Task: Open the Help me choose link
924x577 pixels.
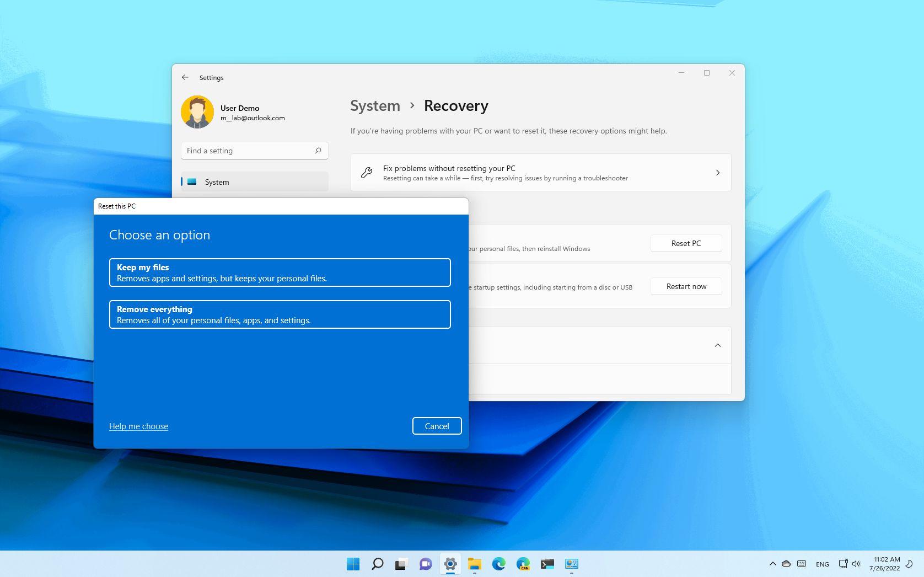Action: point(138,426)
